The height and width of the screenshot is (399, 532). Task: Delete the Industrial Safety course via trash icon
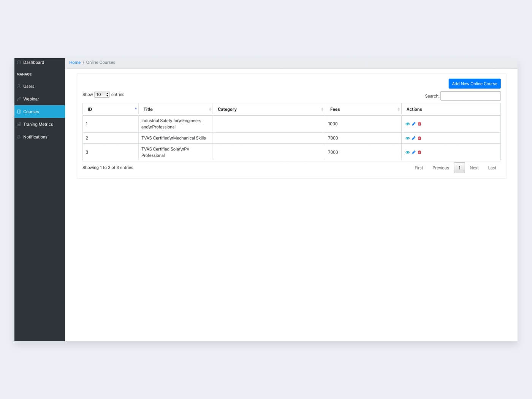pyautogui.click(x=420, y=124)
